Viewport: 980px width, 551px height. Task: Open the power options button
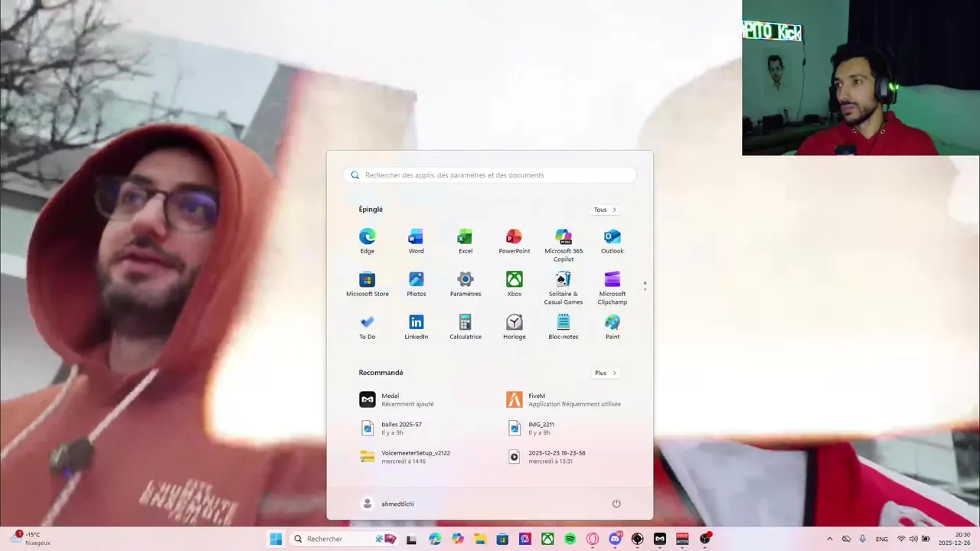point(616,504)
